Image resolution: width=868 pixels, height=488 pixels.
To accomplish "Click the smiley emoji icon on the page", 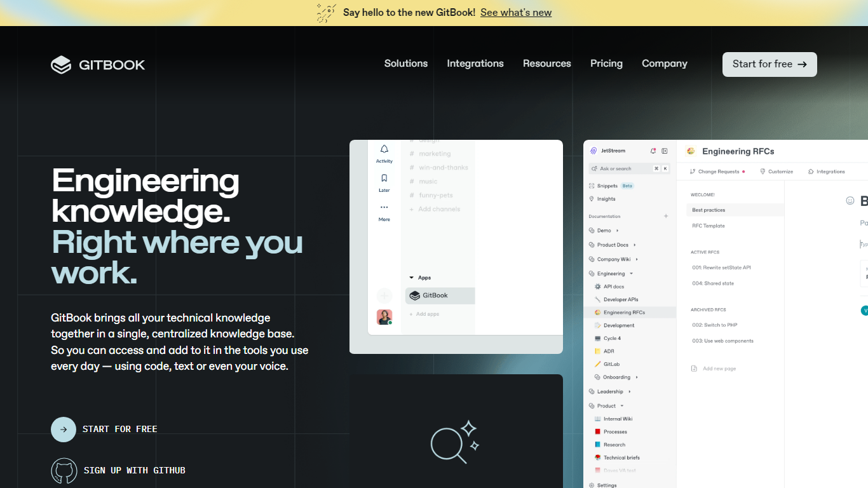I will click(x=850, y=201).
